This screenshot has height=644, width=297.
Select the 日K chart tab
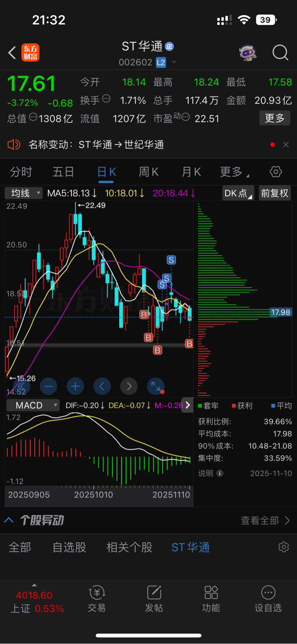click(106, 172)
